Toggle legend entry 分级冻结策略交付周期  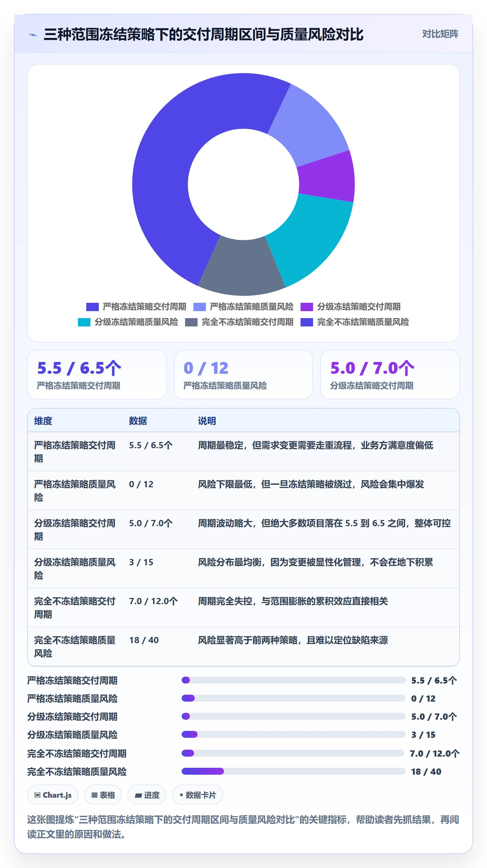coord(351,307)
